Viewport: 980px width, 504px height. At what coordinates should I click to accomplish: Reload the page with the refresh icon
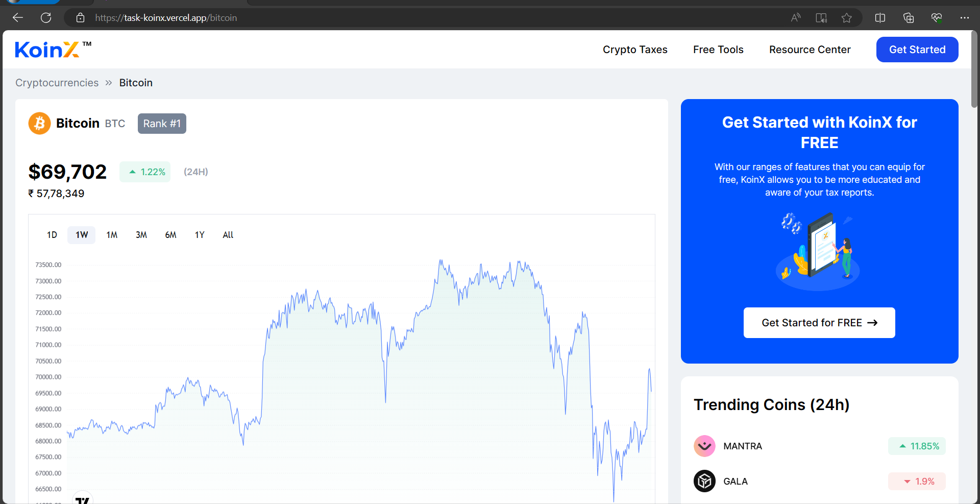(46, 18)
